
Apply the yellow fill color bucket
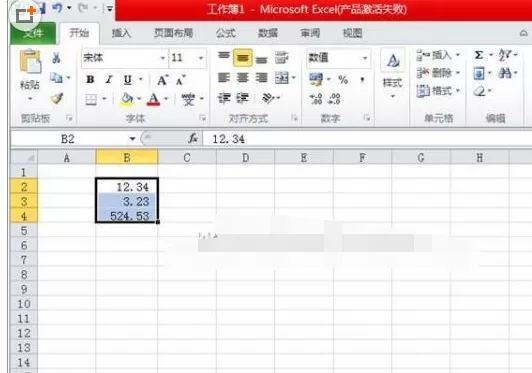(x=127, y=99)
